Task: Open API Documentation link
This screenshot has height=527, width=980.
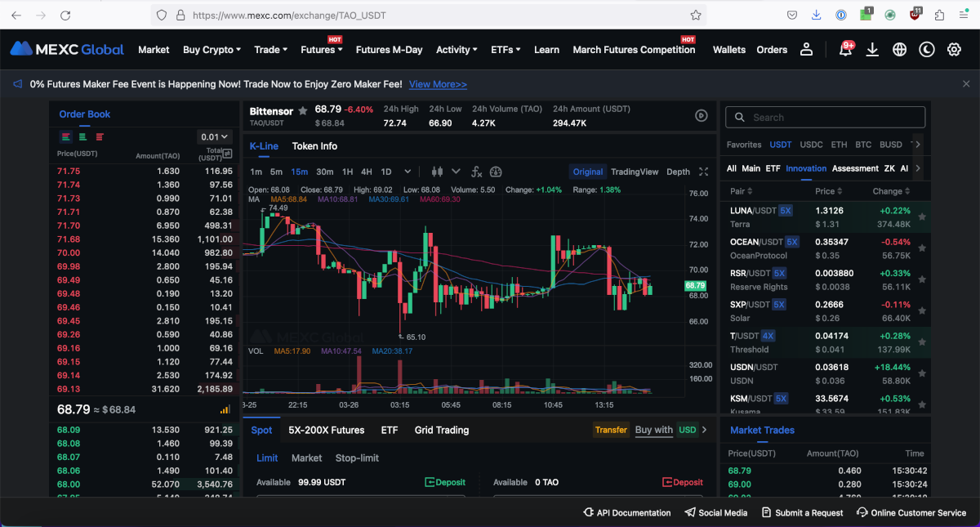Action: (x=627, y=512)
